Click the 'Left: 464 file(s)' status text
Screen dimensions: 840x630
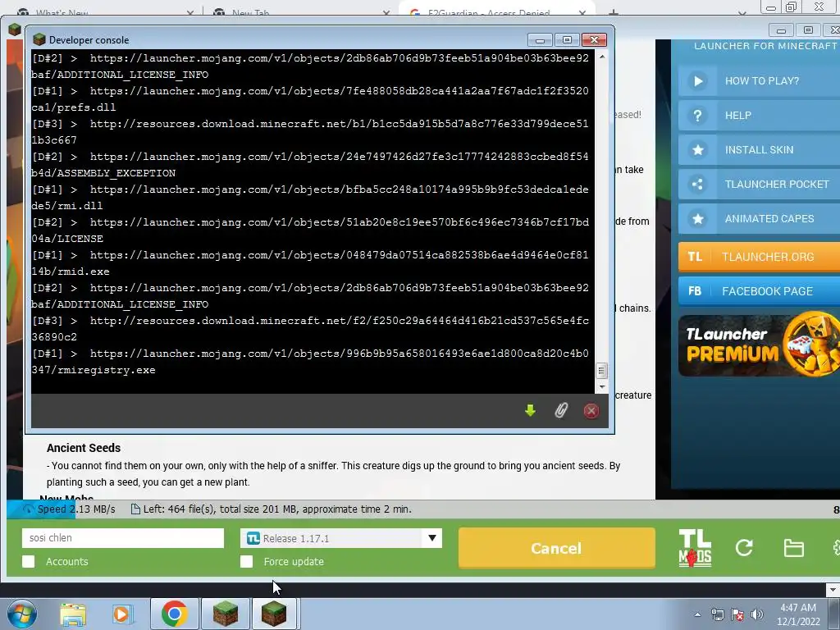pyautogui.click(x=272, y=509)
